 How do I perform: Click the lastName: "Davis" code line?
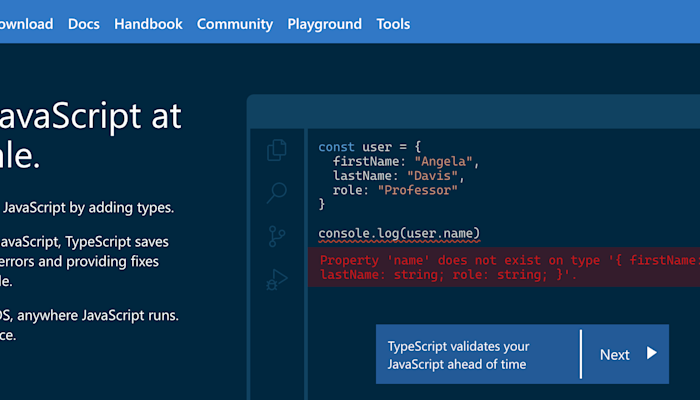399,175
